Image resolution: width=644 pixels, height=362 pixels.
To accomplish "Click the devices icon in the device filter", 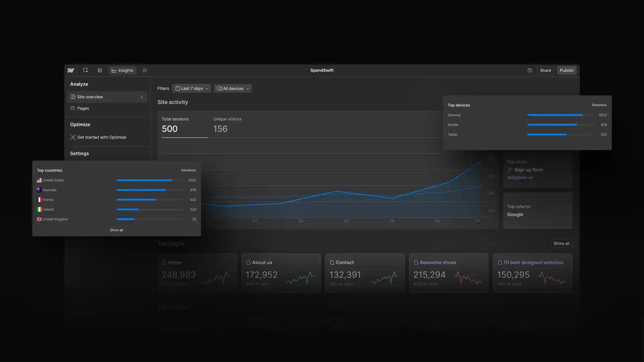I will 219,88.
